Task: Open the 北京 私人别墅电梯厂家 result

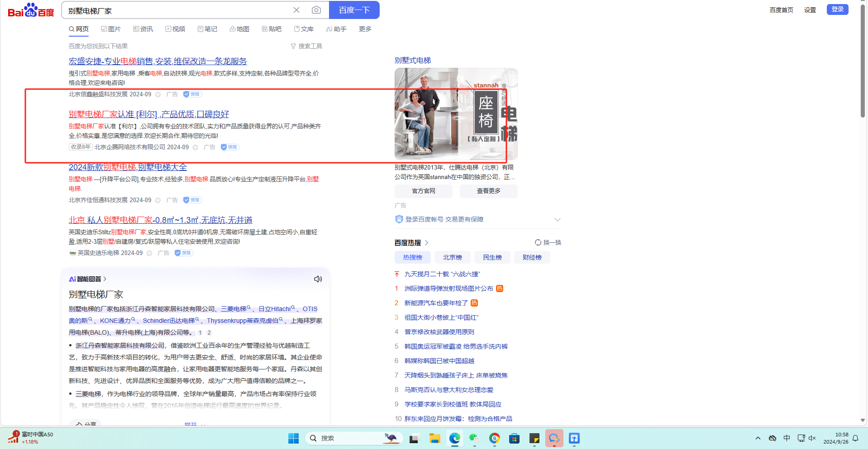Action: point(161,220)
